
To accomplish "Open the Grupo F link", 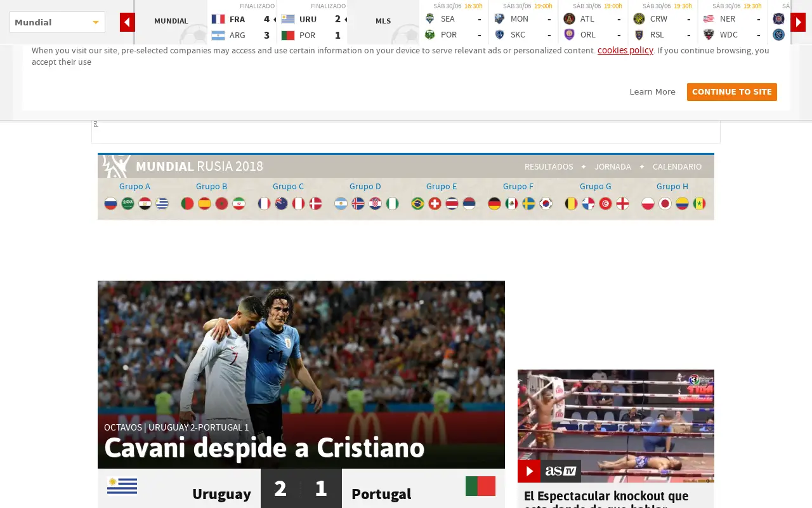I will pos(518,186).
